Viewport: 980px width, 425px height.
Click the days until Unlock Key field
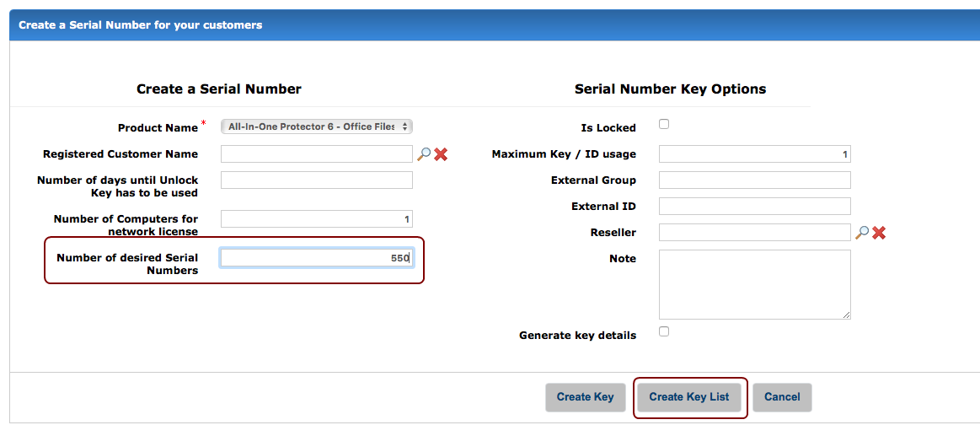pyautogui.click(x=316, y=180)
